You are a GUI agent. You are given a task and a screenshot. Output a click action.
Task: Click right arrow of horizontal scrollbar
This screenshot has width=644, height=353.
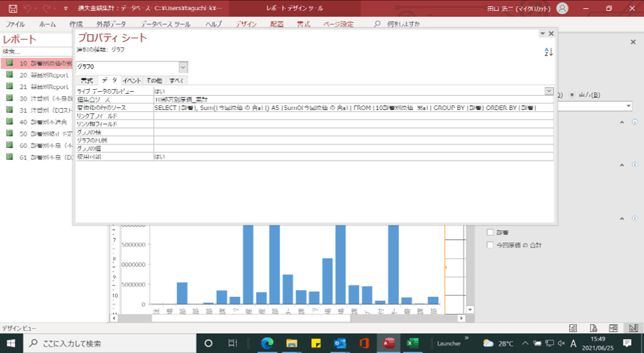click(x=462, y=318)
